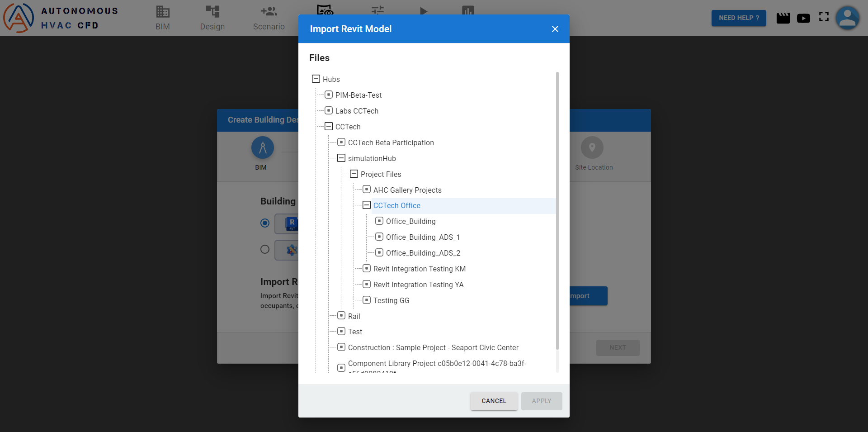Click the bar chart icon in top navigation

[x=468, y=10]
